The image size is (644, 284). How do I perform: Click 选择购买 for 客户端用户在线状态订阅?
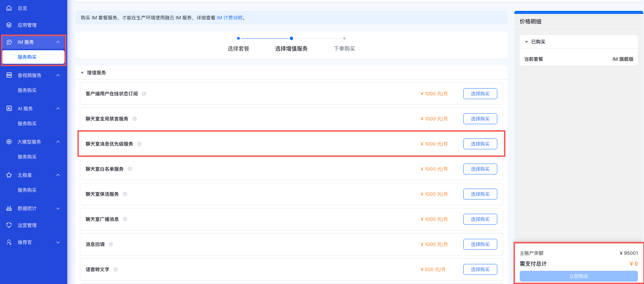[480, 94]
